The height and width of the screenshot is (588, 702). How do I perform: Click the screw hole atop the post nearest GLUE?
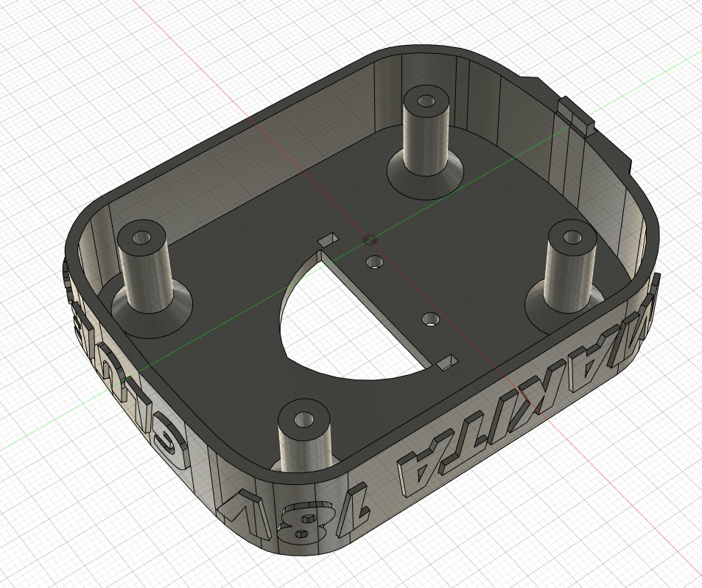pyautogui.click(x=143, y=237)
